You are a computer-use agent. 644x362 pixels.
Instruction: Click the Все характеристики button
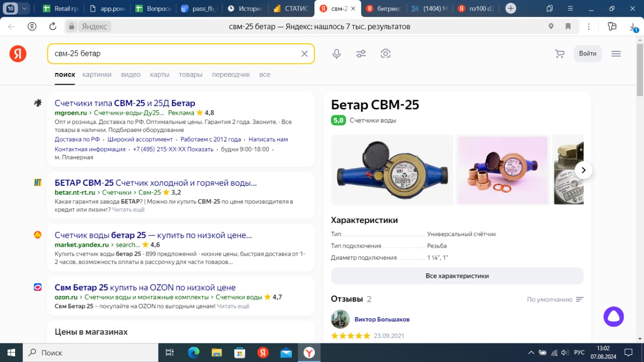pos(457,276)
